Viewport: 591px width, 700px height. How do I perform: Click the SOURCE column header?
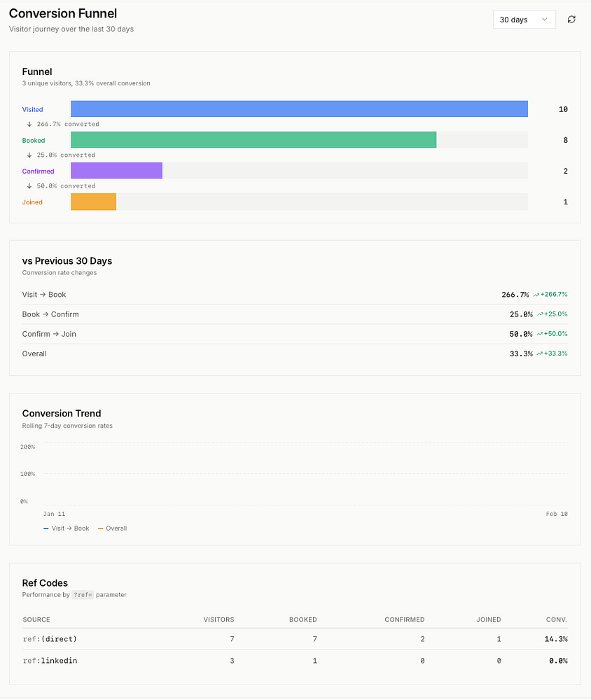(36, 619)
